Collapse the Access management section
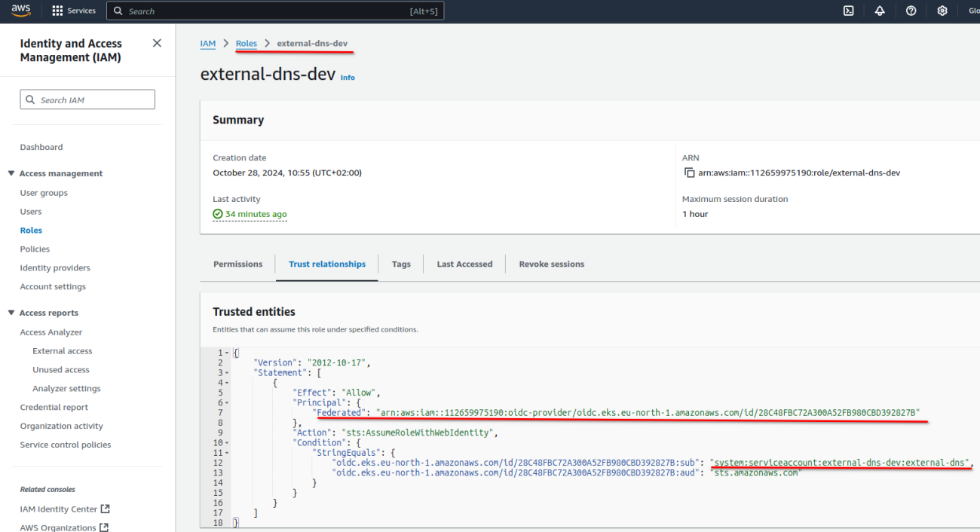The height and width of the screenshot is (532, 980). (11, 173)
